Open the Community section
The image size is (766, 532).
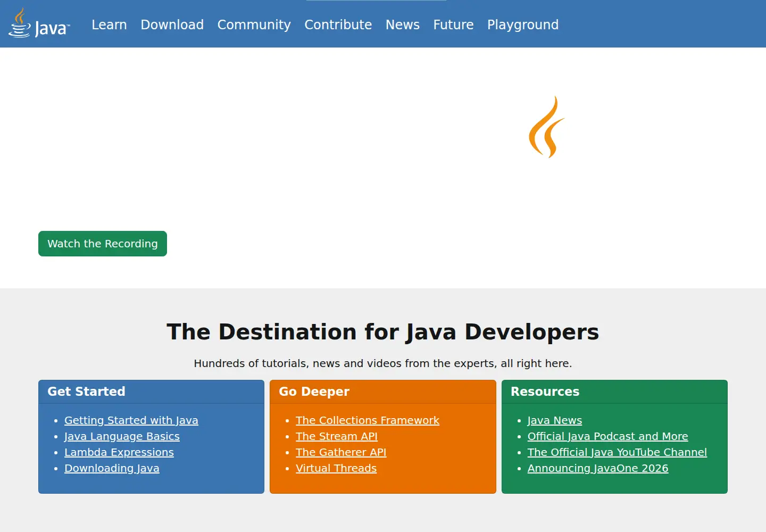[254, 24]
